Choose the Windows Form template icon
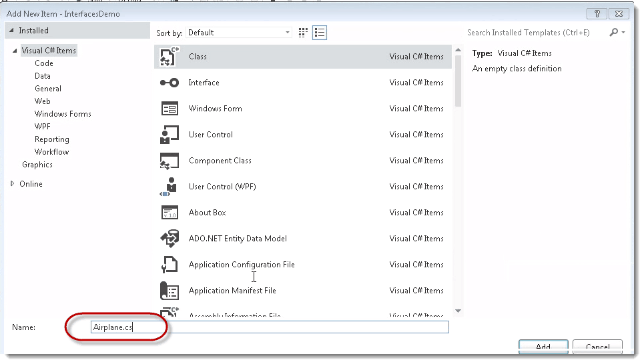 [170, 109]
